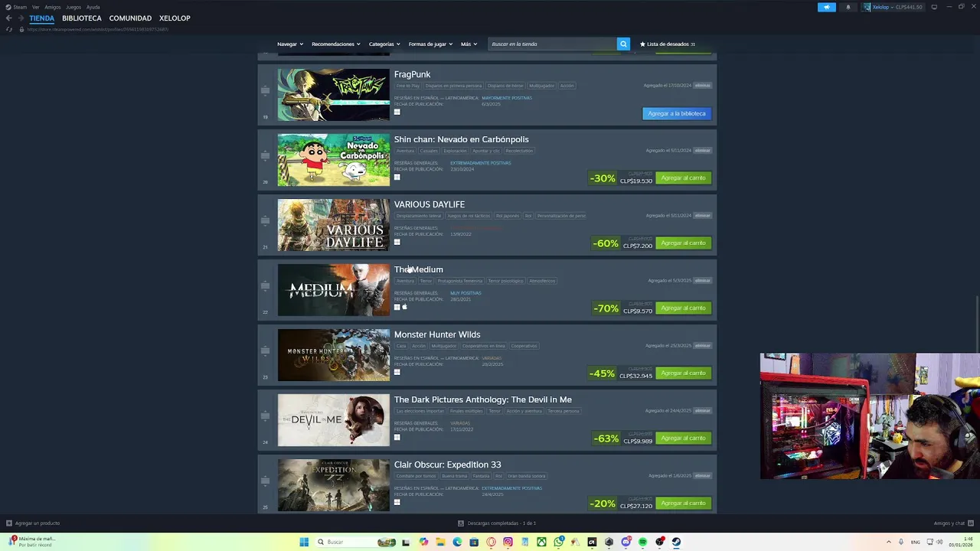Click the blue store search magnifier button

pos(623,44)
